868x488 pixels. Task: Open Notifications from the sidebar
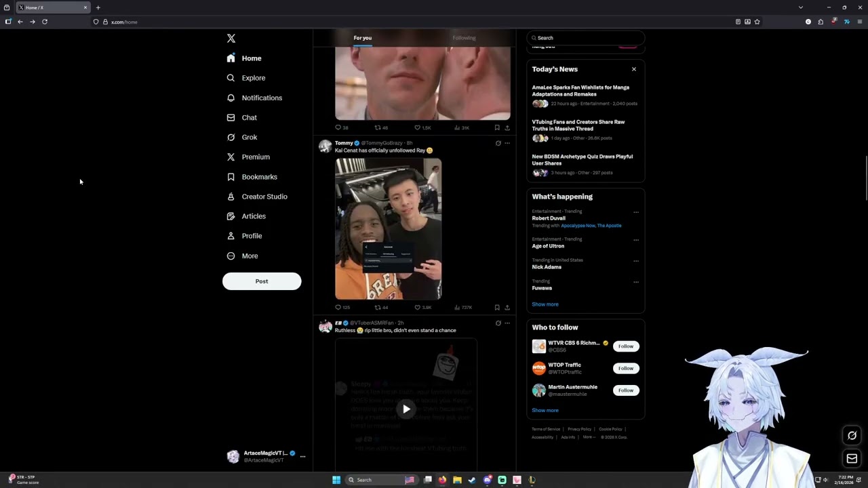click(255, 98)
